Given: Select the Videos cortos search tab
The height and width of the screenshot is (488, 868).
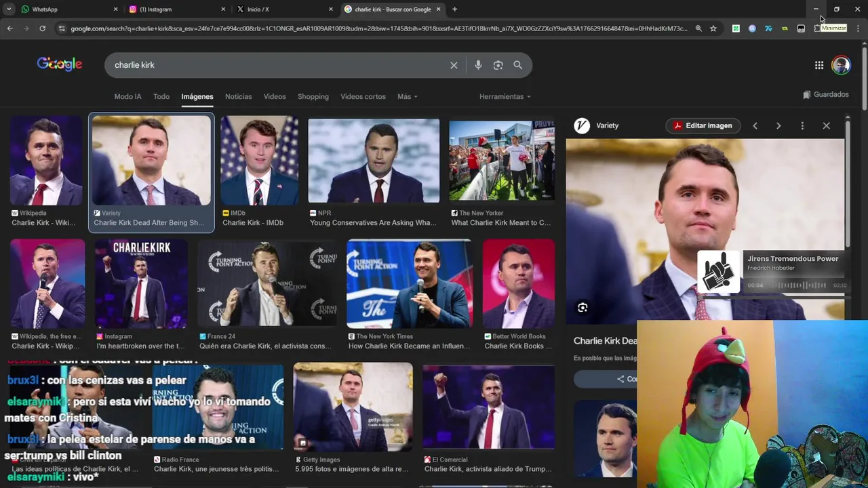Looking at the screenshot, I should [363, 96].
